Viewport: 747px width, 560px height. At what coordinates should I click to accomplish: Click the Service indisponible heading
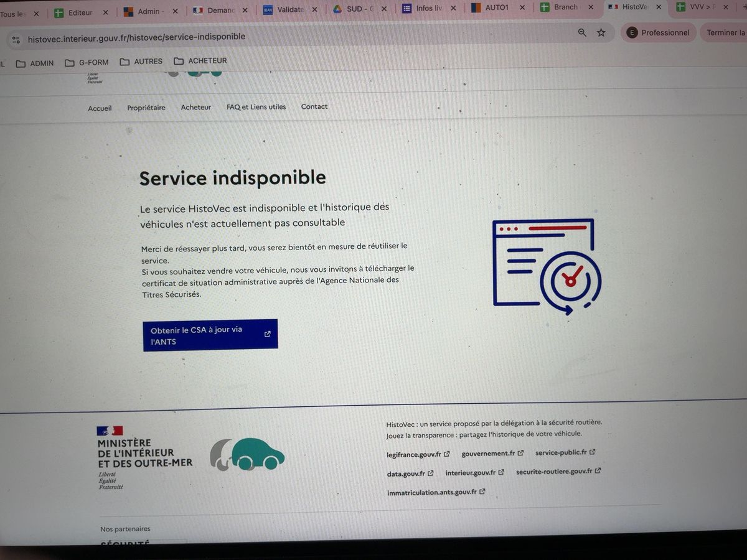tap(233, 178)
